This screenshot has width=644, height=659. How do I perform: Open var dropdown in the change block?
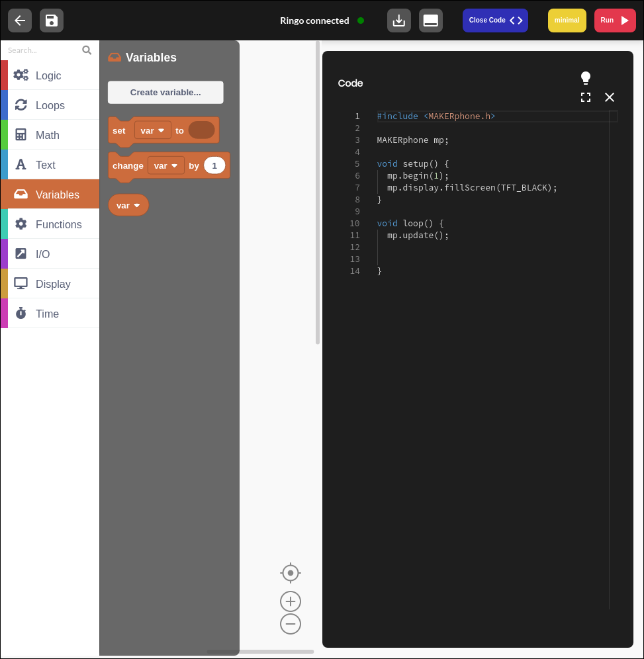[166, 165]
